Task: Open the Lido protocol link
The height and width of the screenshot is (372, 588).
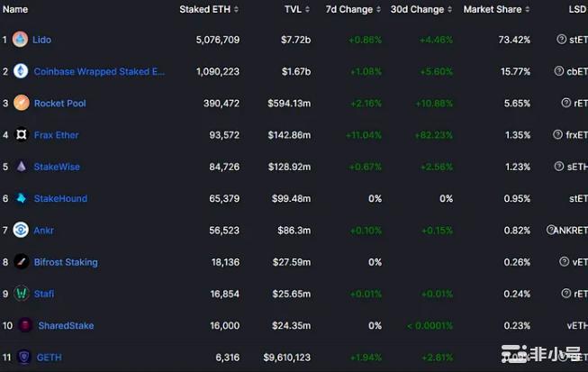Action: [x=41, y=40]
